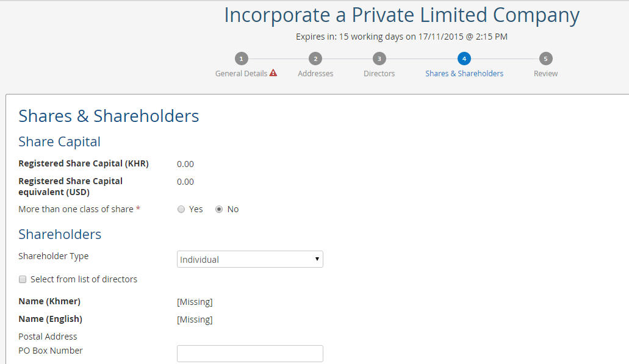Viewport: 629px width, 364px height.
Task: Go to General Details step
Action: [x=241, y=73]
